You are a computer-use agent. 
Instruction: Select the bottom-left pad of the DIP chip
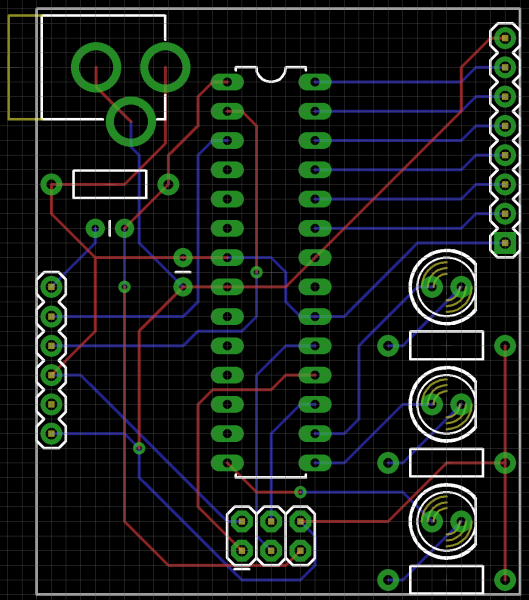[227, 463]
